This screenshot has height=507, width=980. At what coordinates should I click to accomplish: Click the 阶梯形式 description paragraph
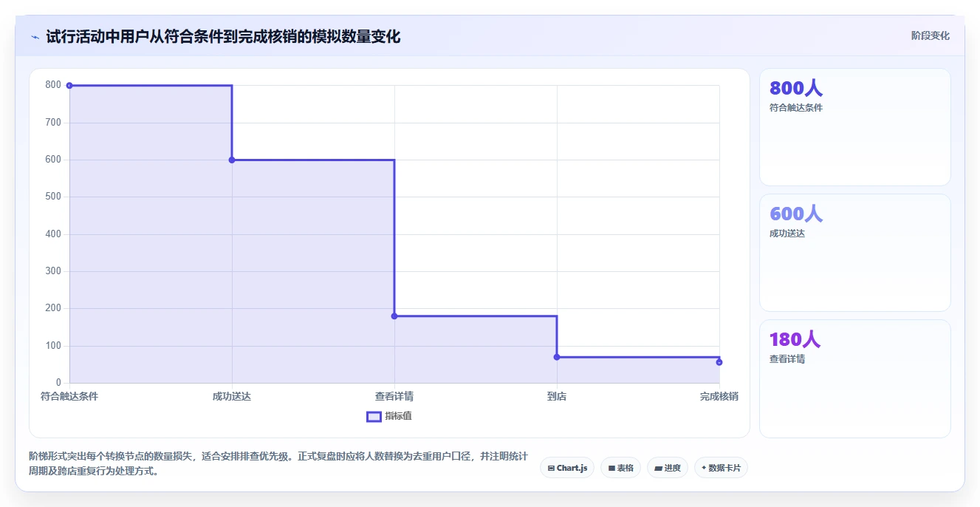click(x=278, y=463)
